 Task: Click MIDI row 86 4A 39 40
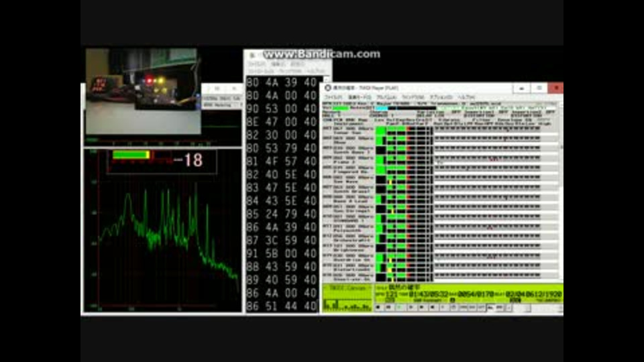coord(281,227)
